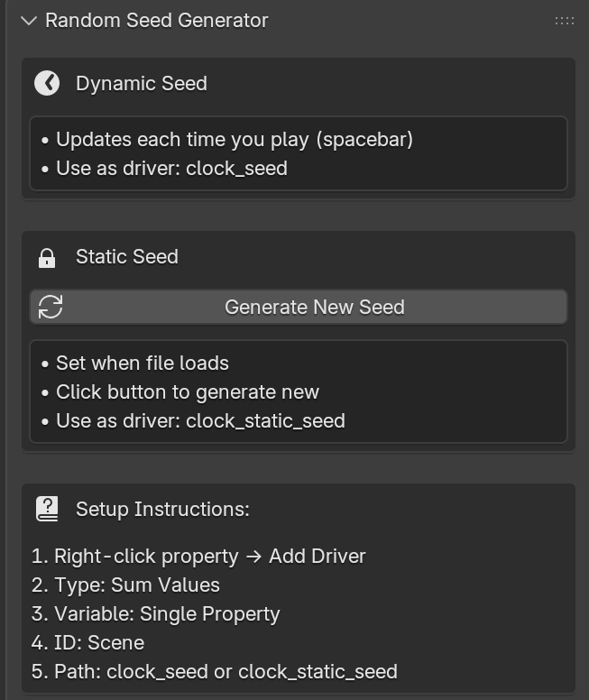Image resolution: width=589 pixels, height=700 pixels.
Task: Click step 2 Sum Values instruction
Action: tap(126, 585)
